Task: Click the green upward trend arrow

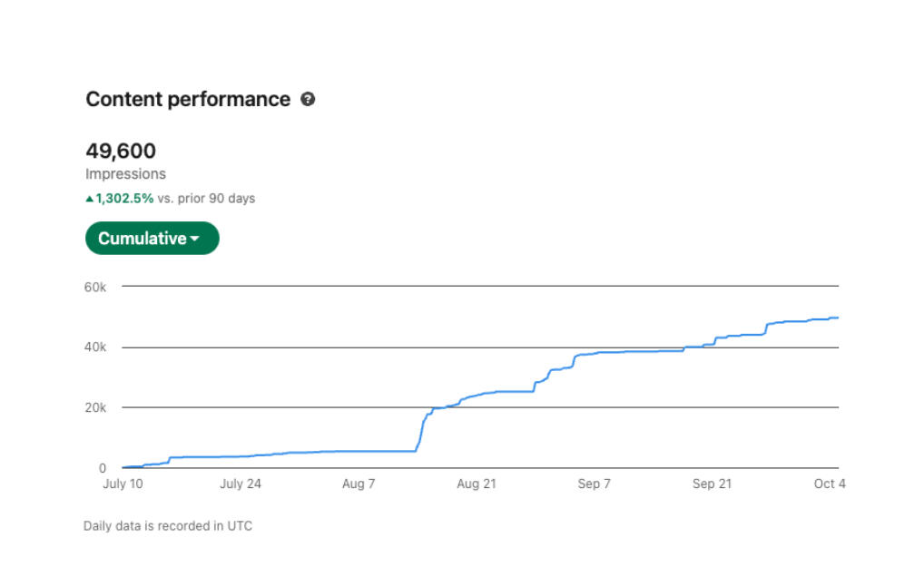Action: coord(89,199)
